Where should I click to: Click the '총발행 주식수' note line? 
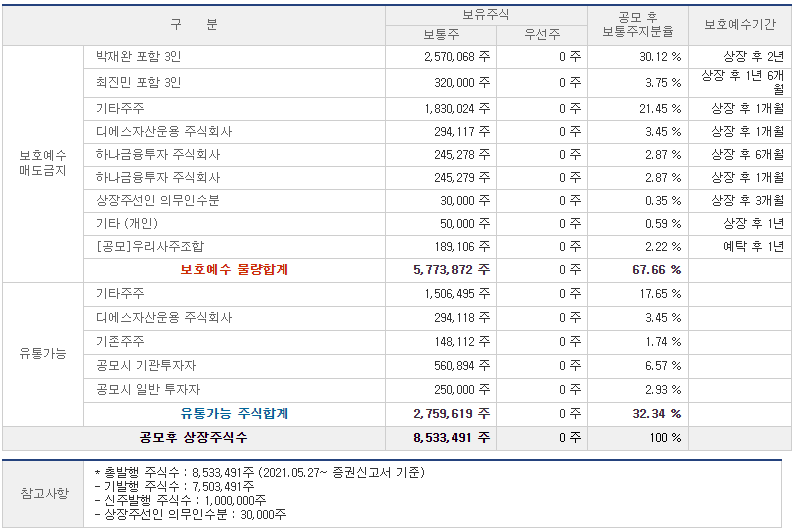pyautogui.click(x=260, y=473)
